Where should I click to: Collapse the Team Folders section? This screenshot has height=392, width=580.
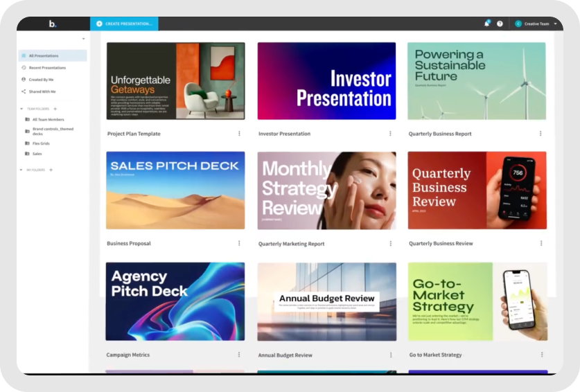(21, 109)
